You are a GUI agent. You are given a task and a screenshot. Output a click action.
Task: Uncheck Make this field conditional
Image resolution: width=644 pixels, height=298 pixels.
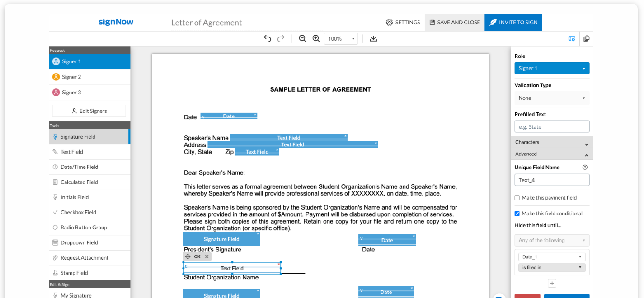pos(517,214)
